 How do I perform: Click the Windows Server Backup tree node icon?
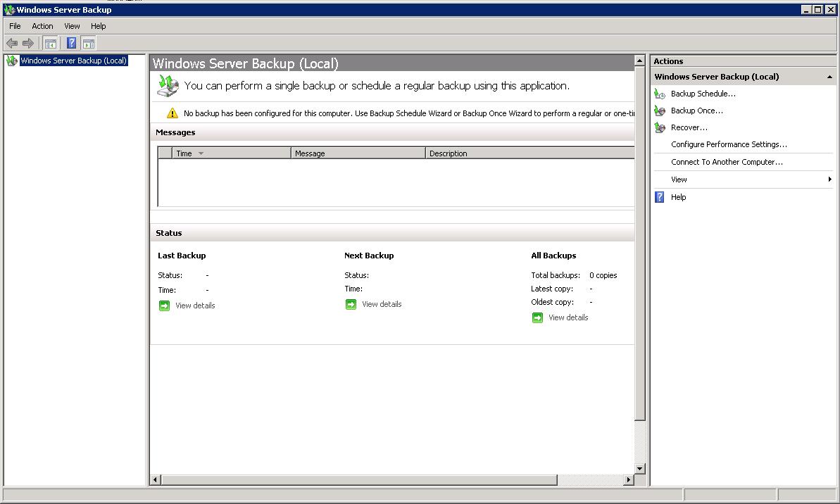[x=12, y=61]
